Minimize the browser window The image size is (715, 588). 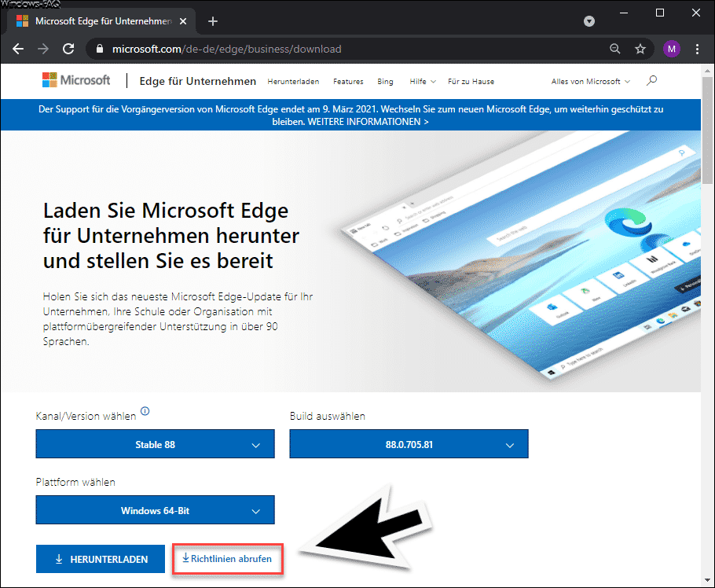pos(624,13)
